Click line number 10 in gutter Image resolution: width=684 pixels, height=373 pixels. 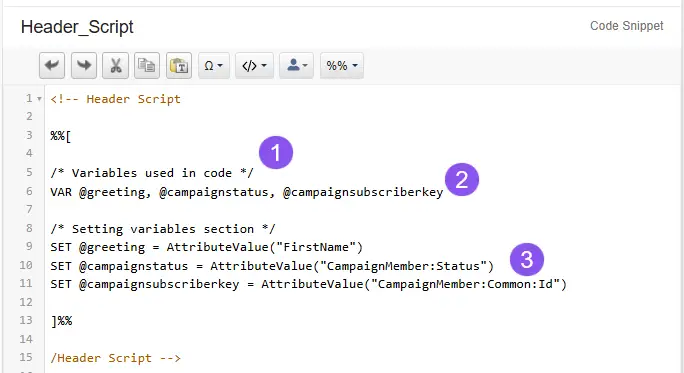click(x=26, y=265)
